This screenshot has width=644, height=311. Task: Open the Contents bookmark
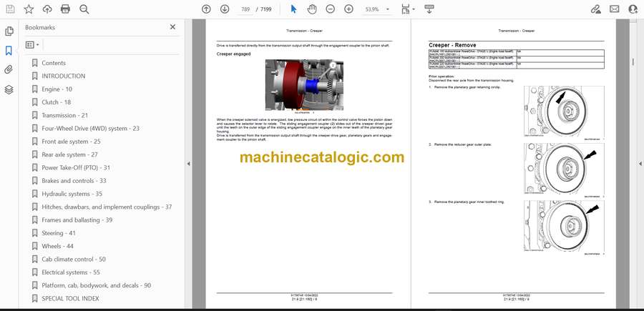click(x=54, y=63)
